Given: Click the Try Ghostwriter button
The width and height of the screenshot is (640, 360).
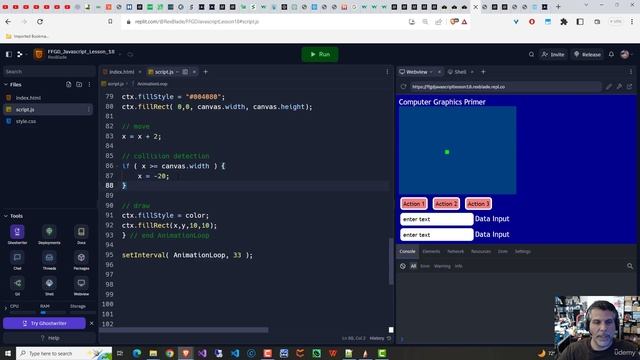Looking at the screenshot, I should coord(44,323).
